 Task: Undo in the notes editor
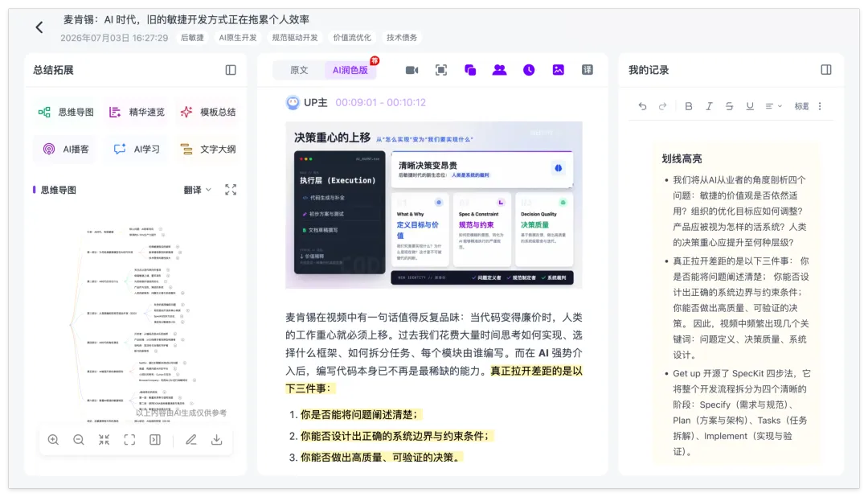(642, 106)
